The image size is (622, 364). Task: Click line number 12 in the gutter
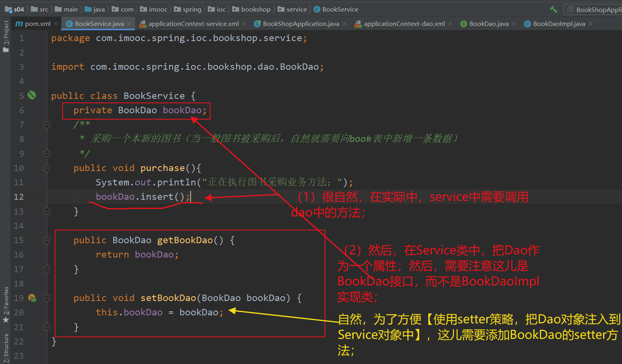coord(18,197)
